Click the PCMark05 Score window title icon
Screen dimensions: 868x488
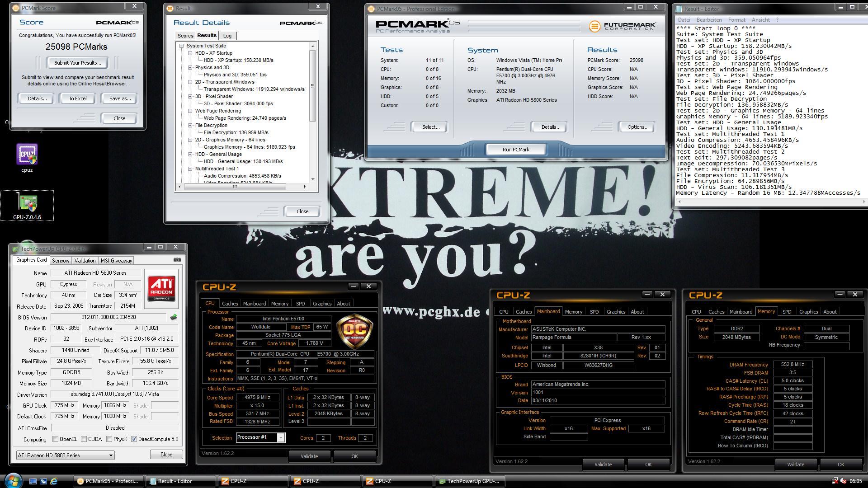coord(16,8)
